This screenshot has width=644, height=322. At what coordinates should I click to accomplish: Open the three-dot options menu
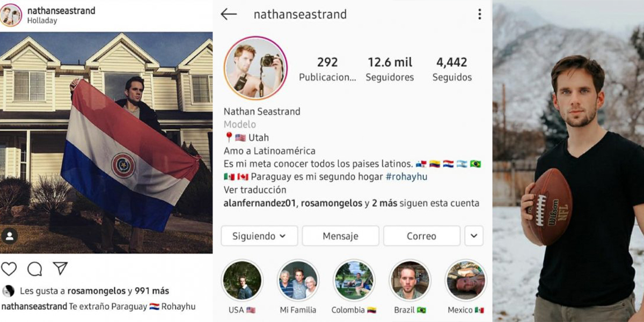[x=479, y=14]
